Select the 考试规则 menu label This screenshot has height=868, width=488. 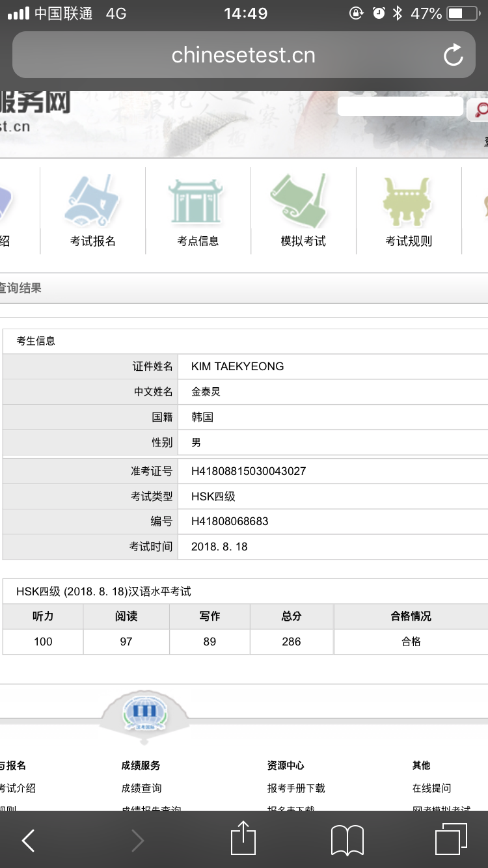click(409, 241)
